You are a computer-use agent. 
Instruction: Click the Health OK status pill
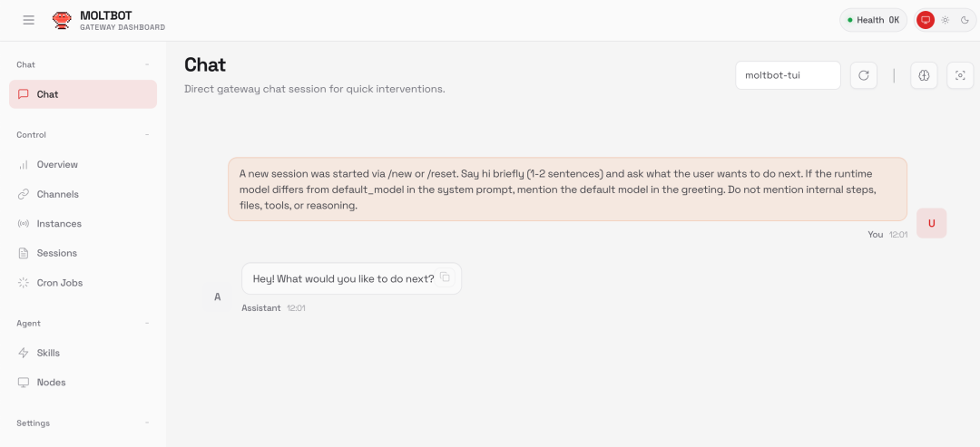(872, 20)
